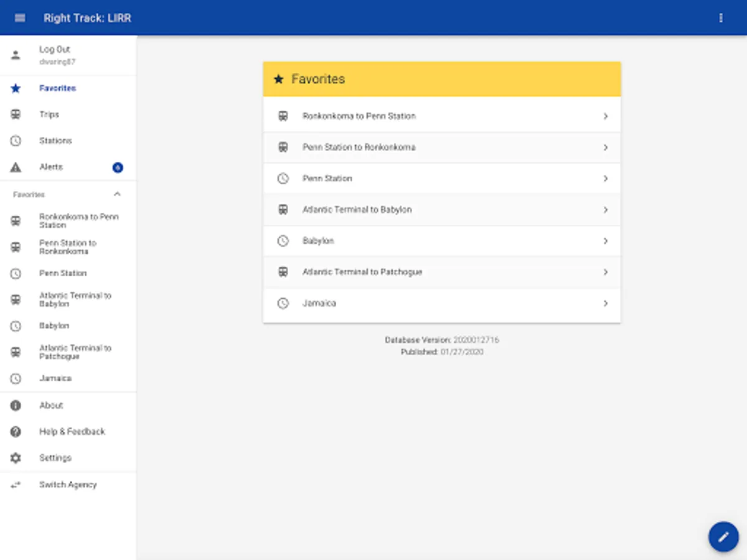Screen dimensions: 747x560
Task: Click clock icon of sidebar Babylon
Action: click(16, 326)
